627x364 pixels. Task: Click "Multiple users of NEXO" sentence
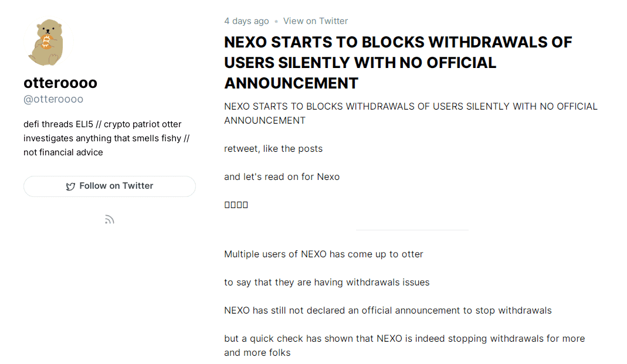point(324,254)
